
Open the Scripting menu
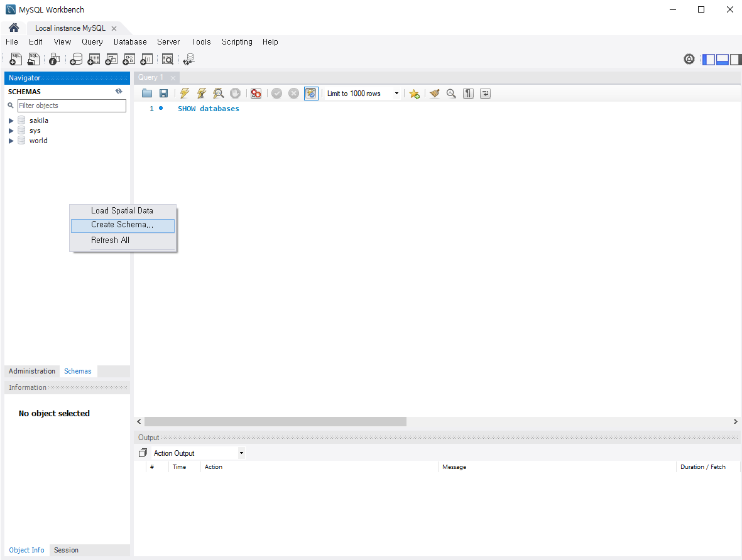pos(237,41)
